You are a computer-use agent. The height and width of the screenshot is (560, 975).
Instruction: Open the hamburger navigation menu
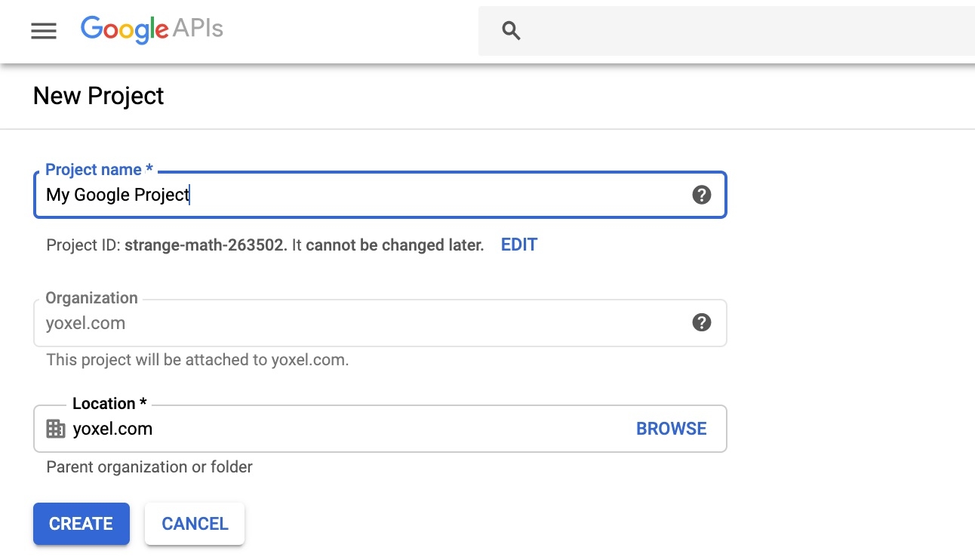[x=44, y=30]
